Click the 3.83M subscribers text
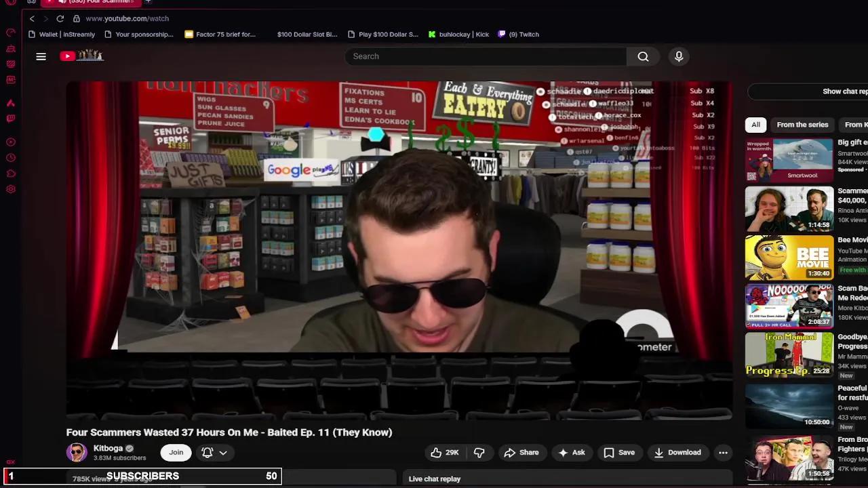The image size is (868, 488). click(119, 458)
